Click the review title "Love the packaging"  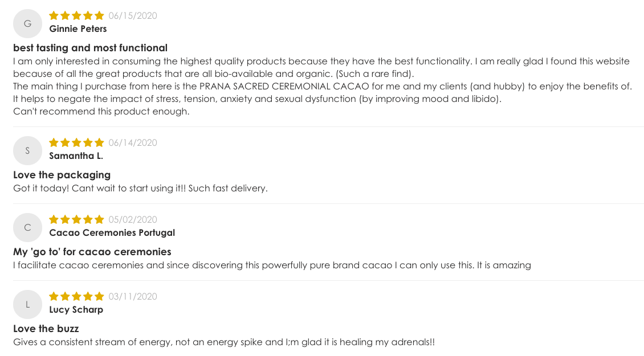(x=62, y=175)
